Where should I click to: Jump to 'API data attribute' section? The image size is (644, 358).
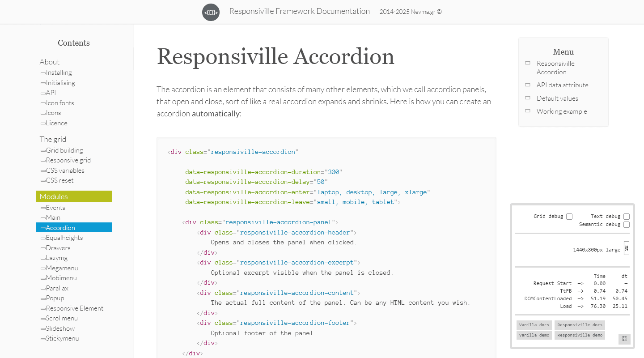[563, 85]
